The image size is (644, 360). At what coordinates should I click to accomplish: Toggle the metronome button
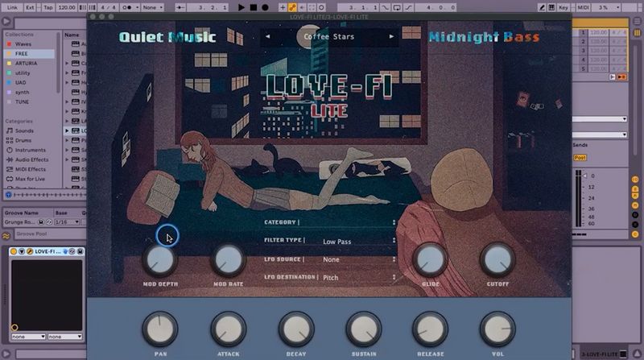point(129,7)
